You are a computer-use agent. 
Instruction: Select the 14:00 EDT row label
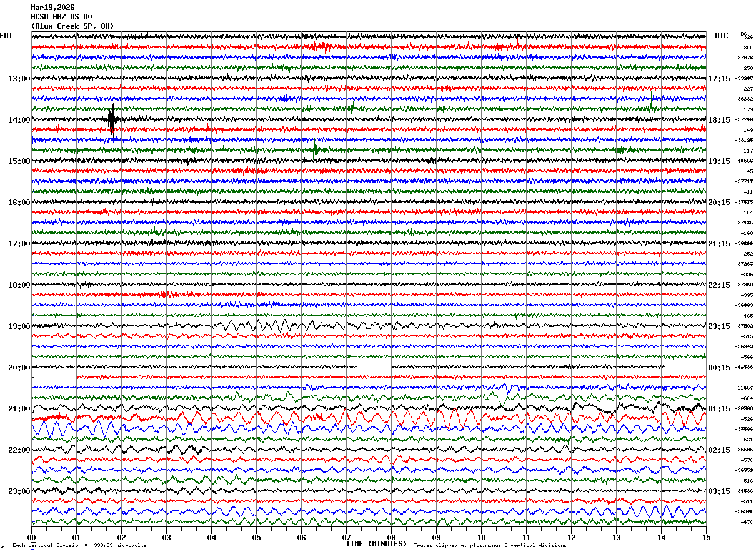click(x=19, y=120)
